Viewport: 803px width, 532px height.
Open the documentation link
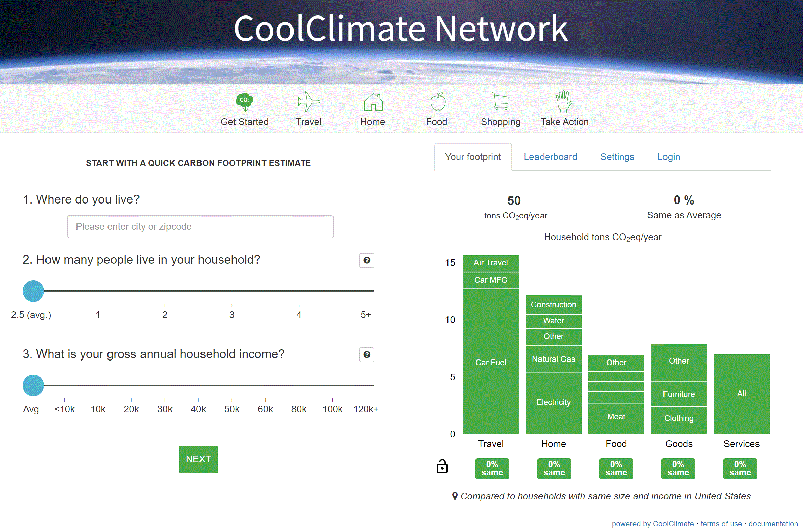(773, 524)
